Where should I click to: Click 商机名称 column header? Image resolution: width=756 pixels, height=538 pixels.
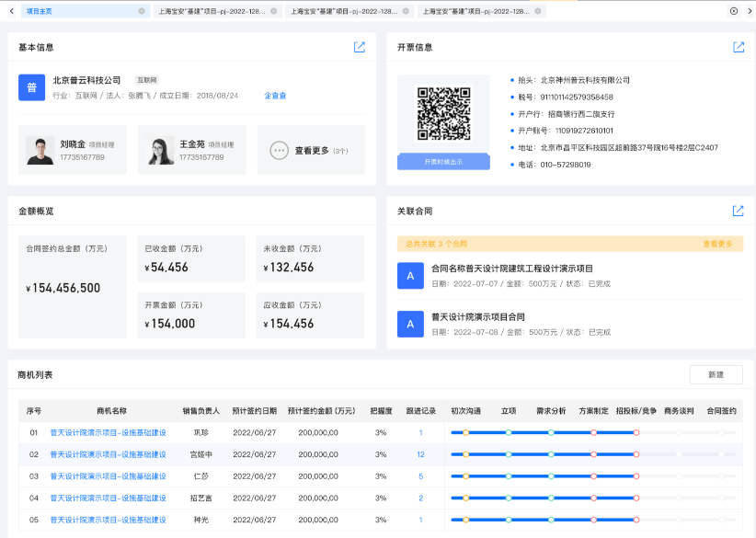click(111, 411)
